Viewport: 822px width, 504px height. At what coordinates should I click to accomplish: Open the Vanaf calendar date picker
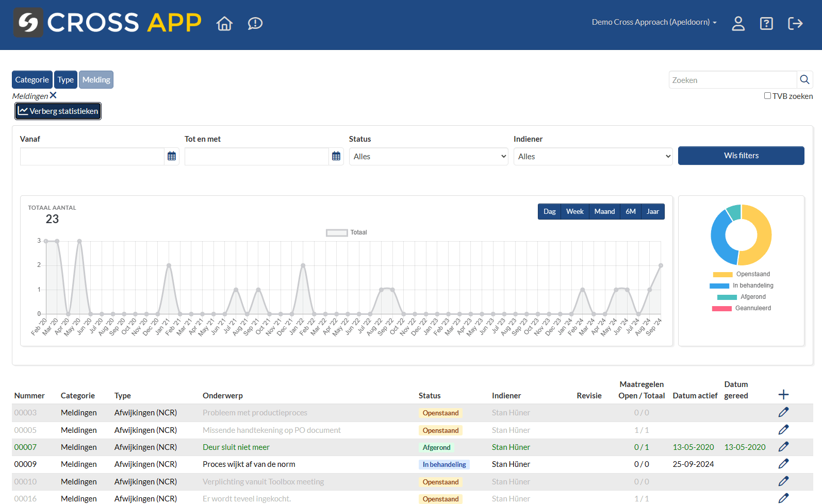tap(172, 156)
